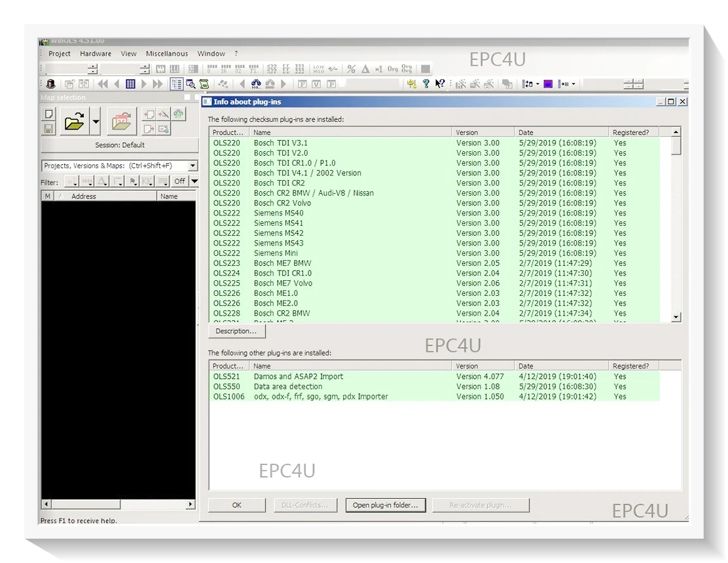Image resolution: width=728 pixels, height=563 pixels.
Task: Click the blue binoculars find icon
Action: tap(256, 84)
